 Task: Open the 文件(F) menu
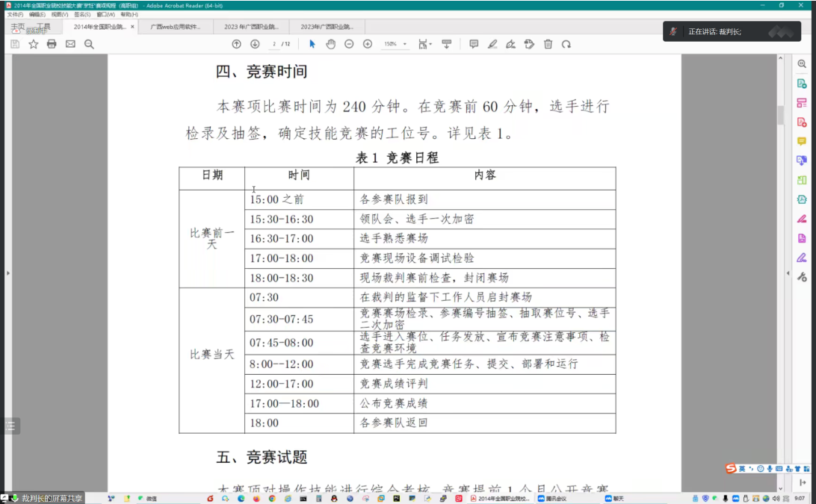[15, 15]
